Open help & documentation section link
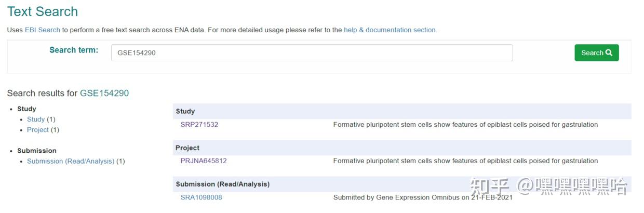644x213 pixels. [x=390, y=30]
